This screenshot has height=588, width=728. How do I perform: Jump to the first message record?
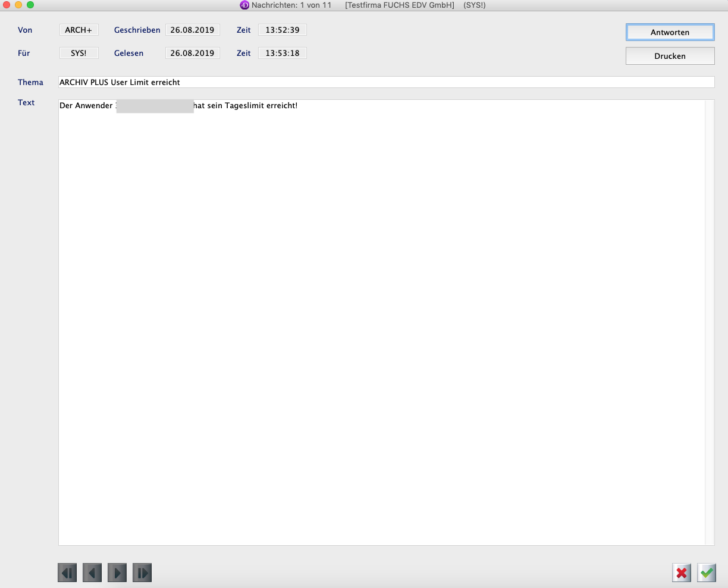pos(67,573)
